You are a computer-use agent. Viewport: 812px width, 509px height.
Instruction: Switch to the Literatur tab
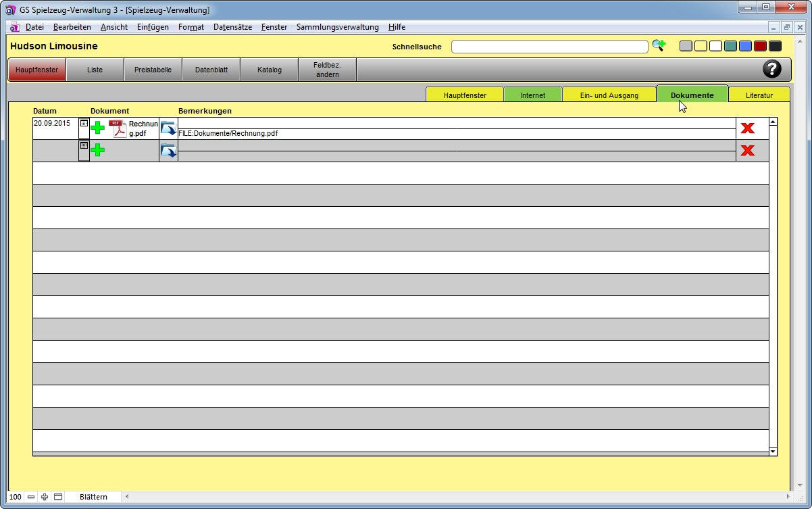click(x=759, y=95)
